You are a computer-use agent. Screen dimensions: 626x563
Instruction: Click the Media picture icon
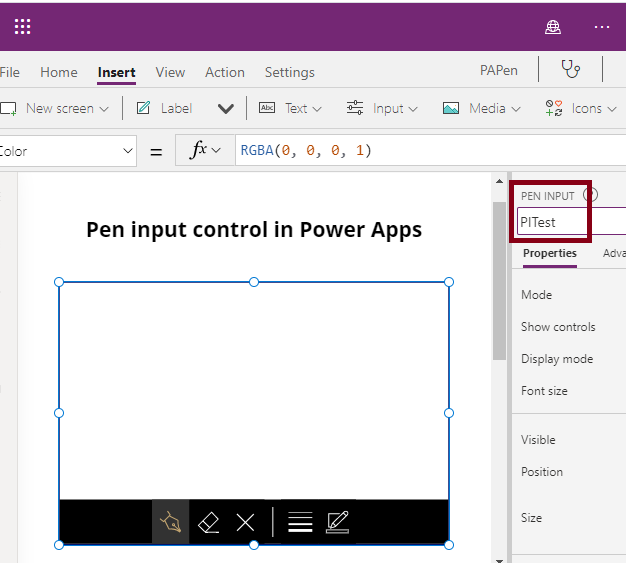[451, 108]
